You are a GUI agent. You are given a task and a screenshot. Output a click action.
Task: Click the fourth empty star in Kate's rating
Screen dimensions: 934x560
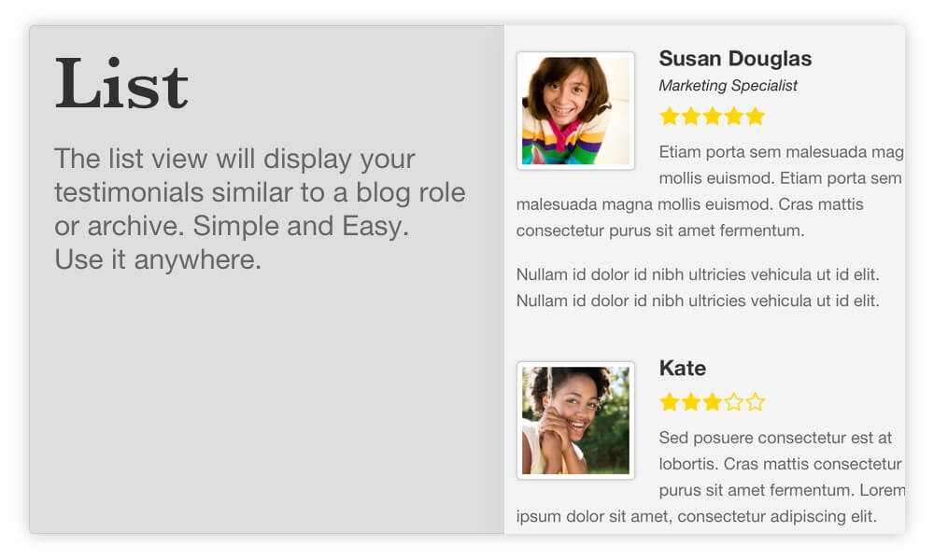point(734,402)
